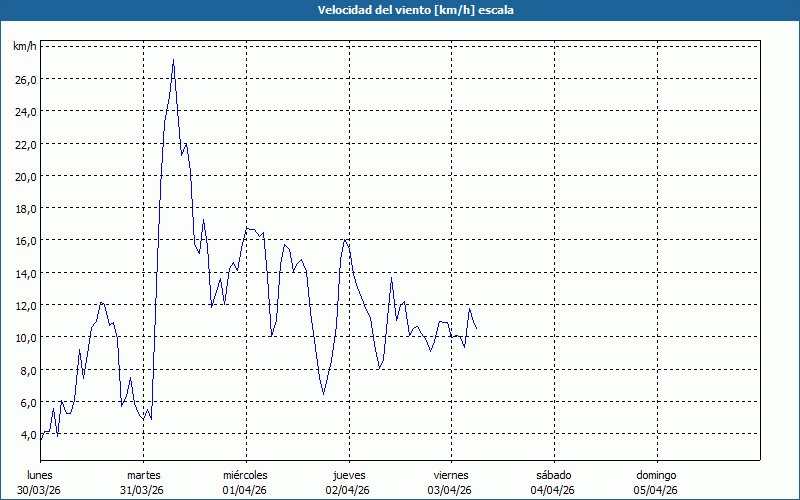800x500 pixels.
Task: Click the chart title 'Velocidad del viento [km/h] escala'
Action: [x=415, y=10]
